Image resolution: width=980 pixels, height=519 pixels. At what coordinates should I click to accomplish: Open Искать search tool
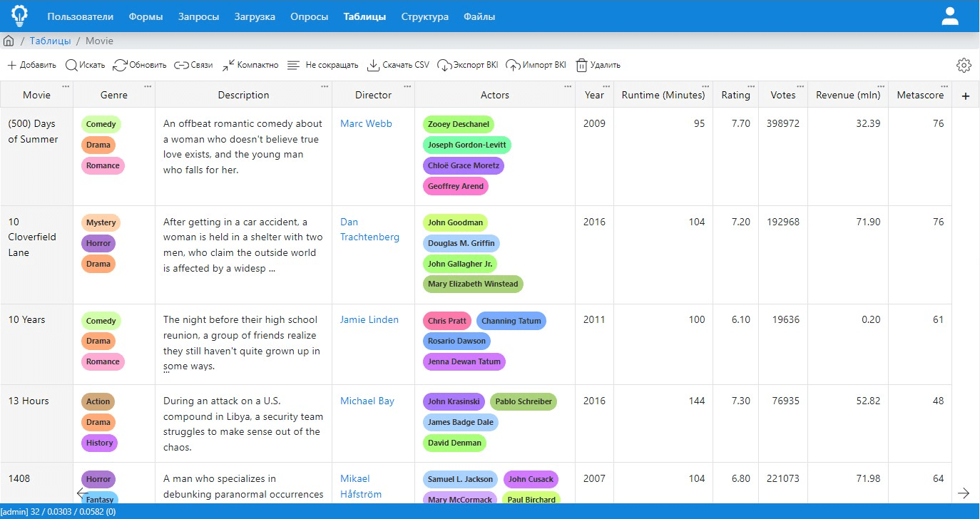(x=85, y=65)
